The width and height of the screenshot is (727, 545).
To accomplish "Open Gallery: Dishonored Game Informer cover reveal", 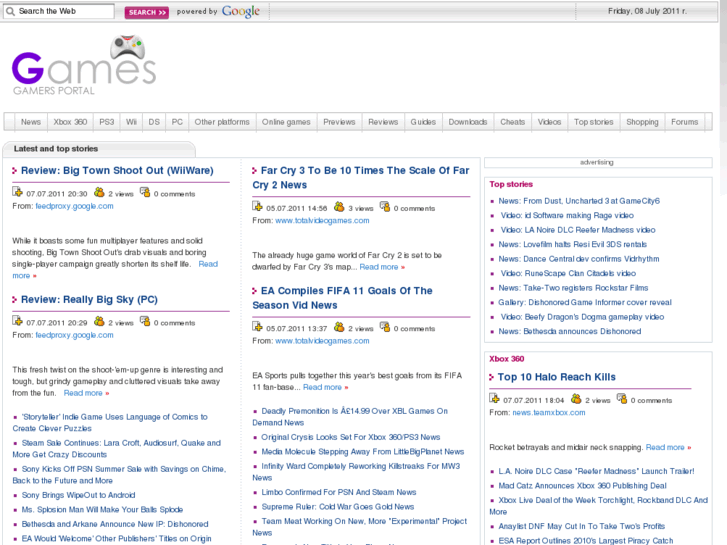I will (x=585, y=302).
